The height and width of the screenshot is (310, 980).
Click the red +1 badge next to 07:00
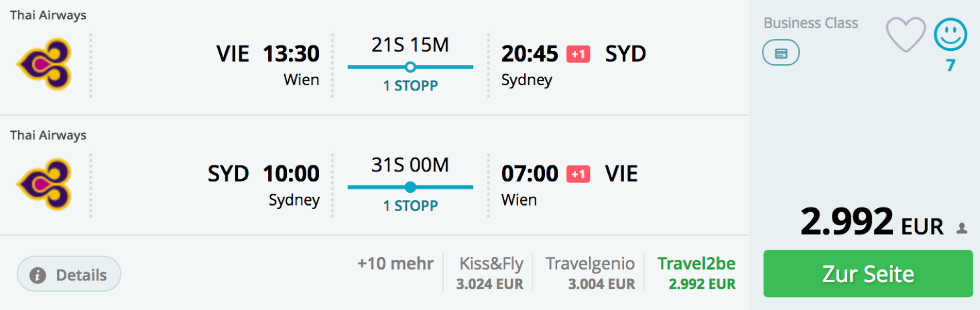(x=578, y=174)
